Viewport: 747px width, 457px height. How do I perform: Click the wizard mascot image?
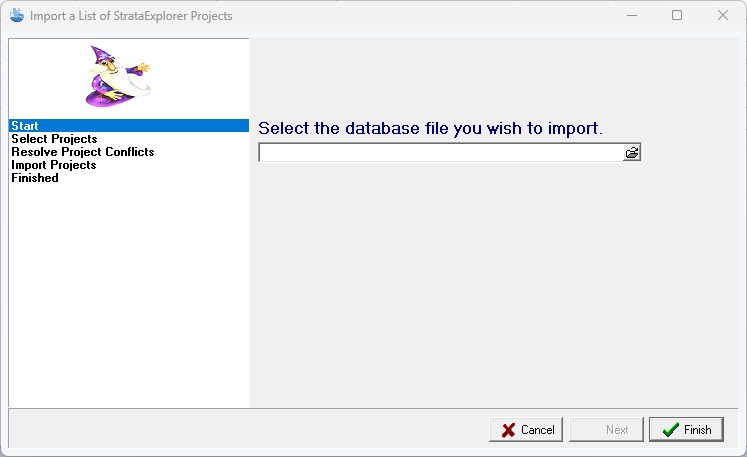[116, 76]
